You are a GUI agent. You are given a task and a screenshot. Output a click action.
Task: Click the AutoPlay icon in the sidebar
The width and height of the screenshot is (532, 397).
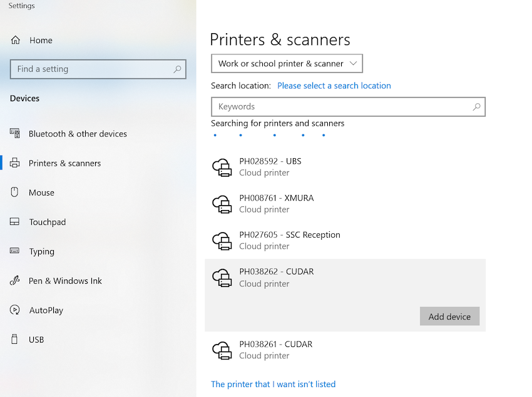14,309
